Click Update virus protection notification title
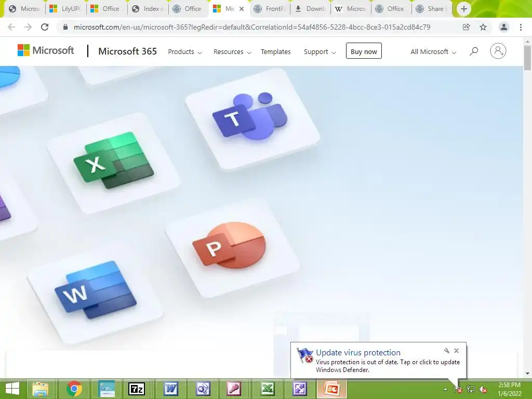 coord(358,353)
